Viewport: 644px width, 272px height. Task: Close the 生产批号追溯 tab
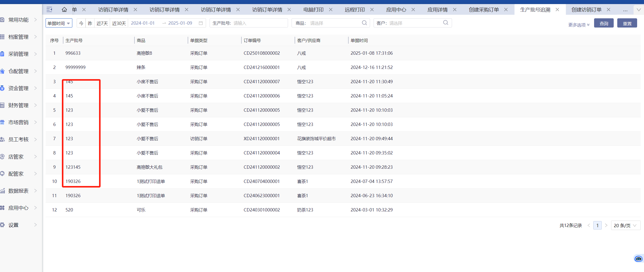click(x=557, y=10)
